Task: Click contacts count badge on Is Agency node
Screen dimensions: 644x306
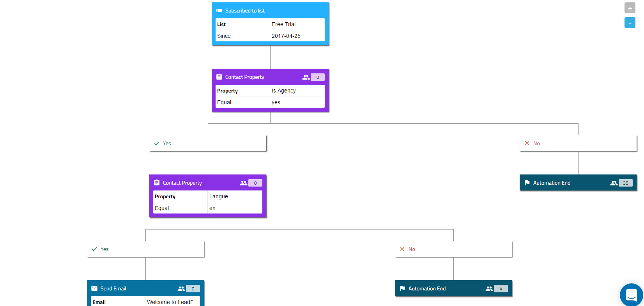Action: click(317, 77)
